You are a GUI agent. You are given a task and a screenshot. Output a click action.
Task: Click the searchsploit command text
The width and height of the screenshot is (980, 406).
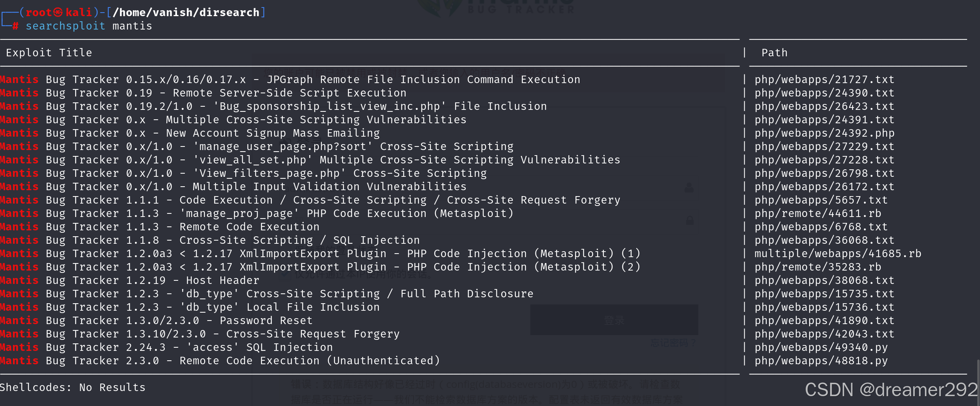click(x=65, y=26)
